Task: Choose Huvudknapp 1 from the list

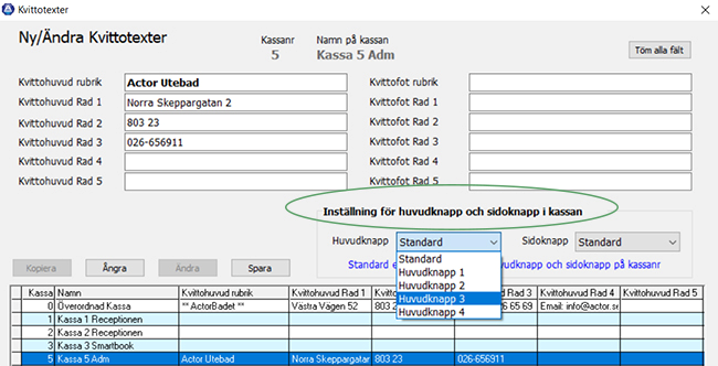Action: pyautogui.click(x=448, y=272)
